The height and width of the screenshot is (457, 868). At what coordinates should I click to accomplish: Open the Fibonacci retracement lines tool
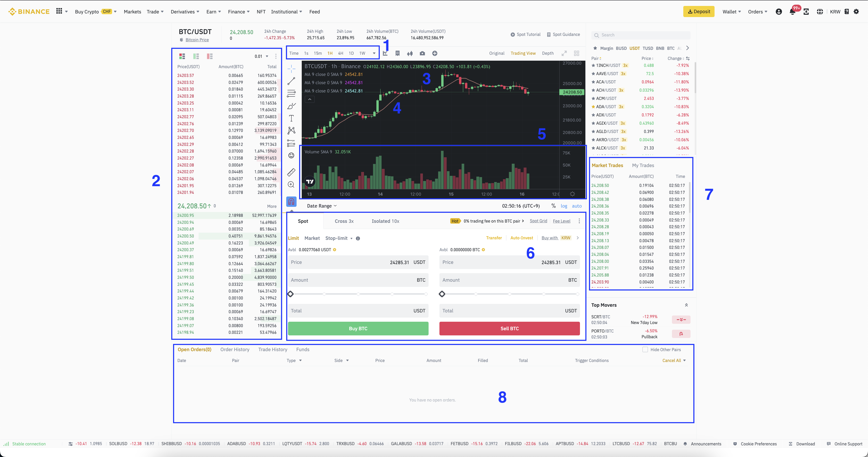[x=291, y=93]
